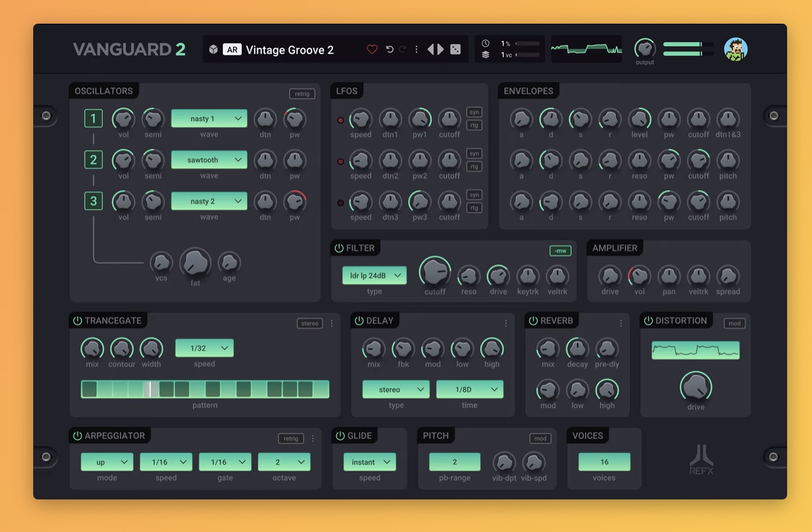Click the header oscilloscope display
This screenshot has width=812, height=532.
click(586, 49)
